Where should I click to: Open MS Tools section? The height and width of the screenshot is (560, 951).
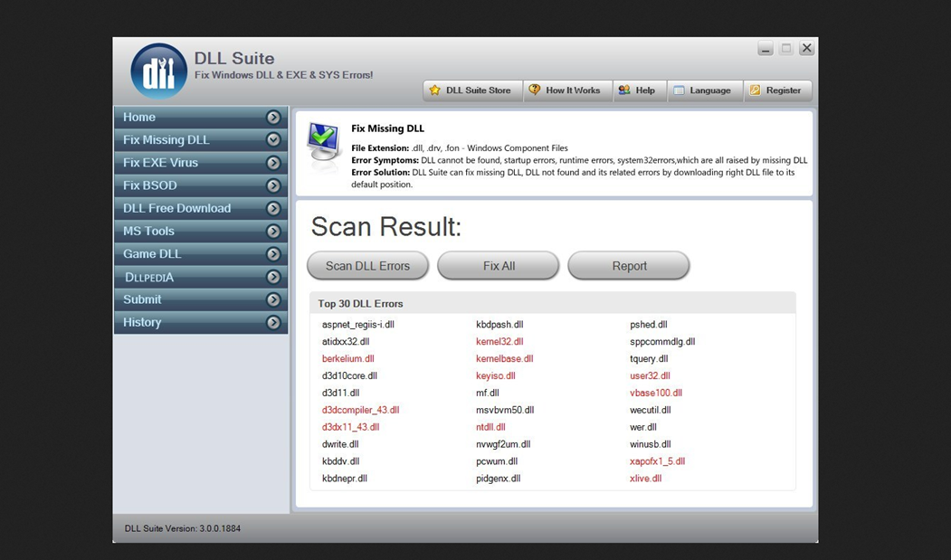(x=201, y=232)
